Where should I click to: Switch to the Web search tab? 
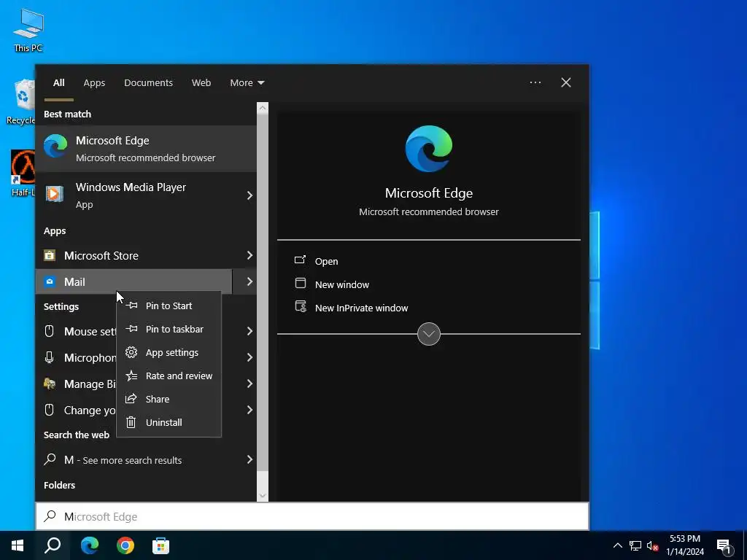[x=201, y=83]
